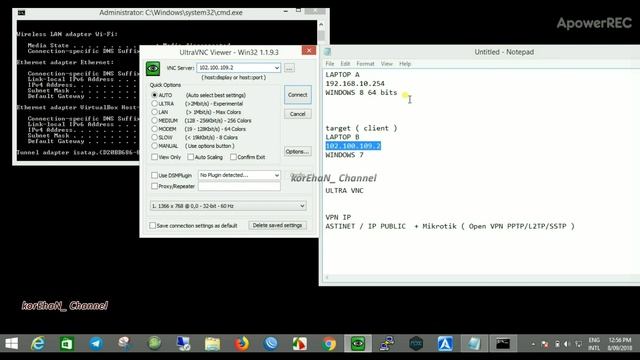Select the MANUAL quick option
Screen dimensions: 640x360
coord(155,146)
